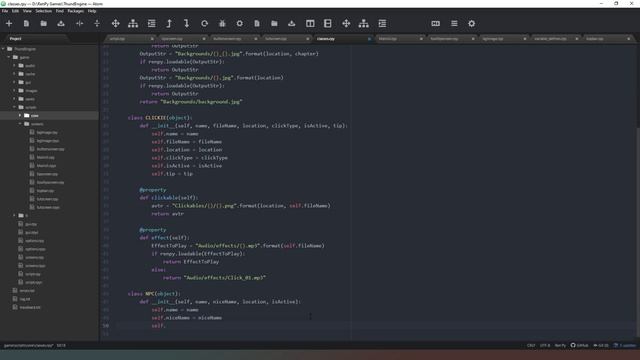The width and height of the screenshot is (640, 360).
Task: Click the command palette keyboard-like toolbar icon
Action: [436, 24]
